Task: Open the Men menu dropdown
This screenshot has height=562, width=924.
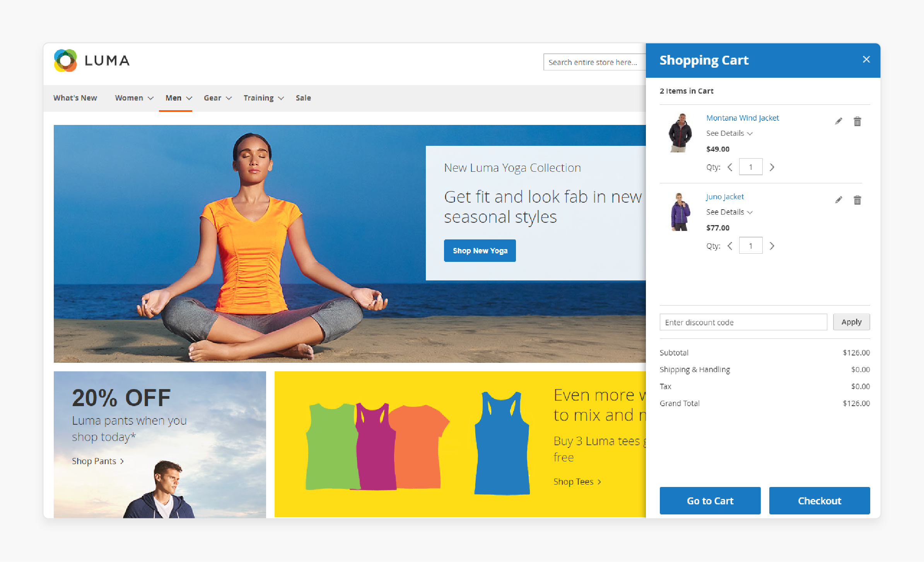Action: tap(178, 98)
